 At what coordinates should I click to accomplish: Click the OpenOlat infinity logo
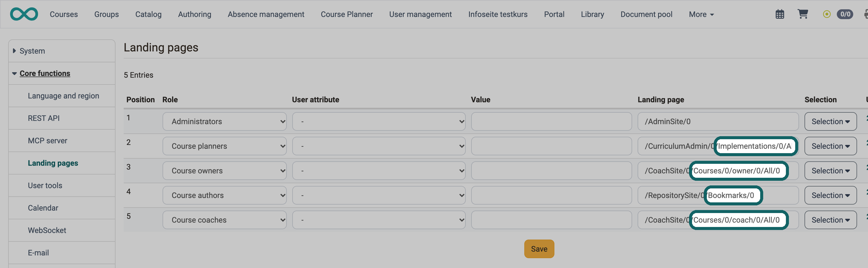(24, 14)
